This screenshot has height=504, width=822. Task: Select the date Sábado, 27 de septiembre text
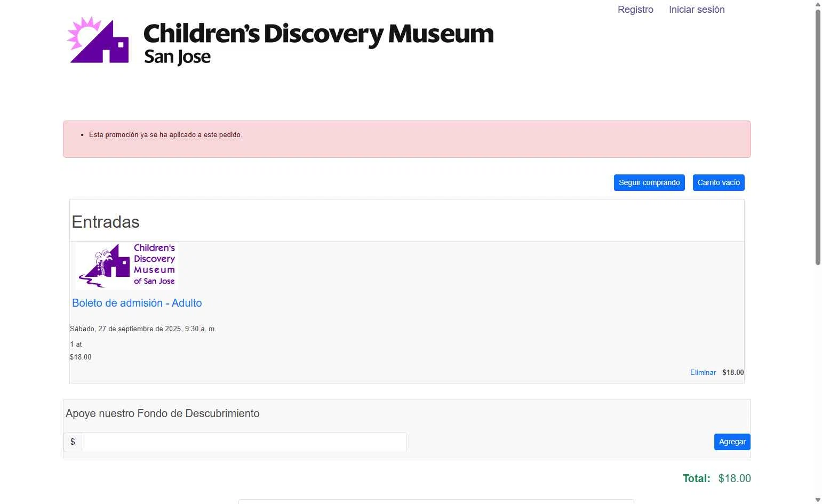click(x=143, y=329)
